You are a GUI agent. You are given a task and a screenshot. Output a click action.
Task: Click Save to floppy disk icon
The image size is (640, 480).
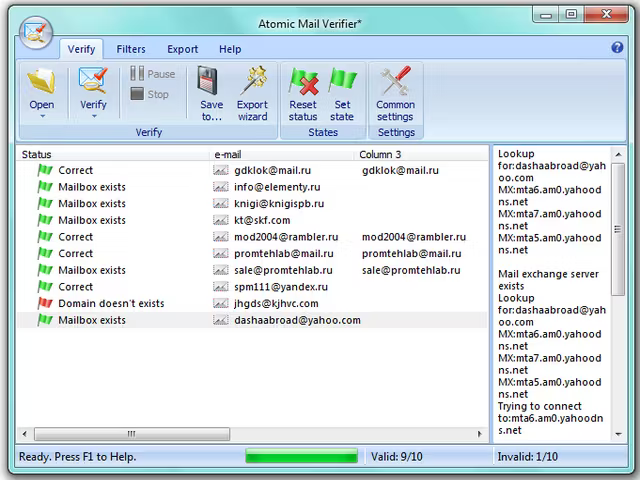[x=211, y=82]
